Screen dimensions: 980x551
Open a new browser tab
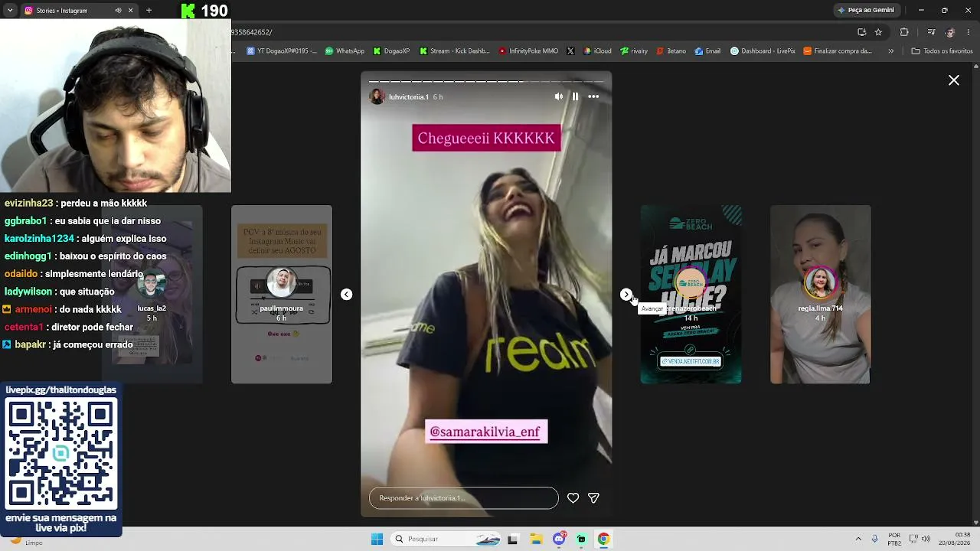149,11
